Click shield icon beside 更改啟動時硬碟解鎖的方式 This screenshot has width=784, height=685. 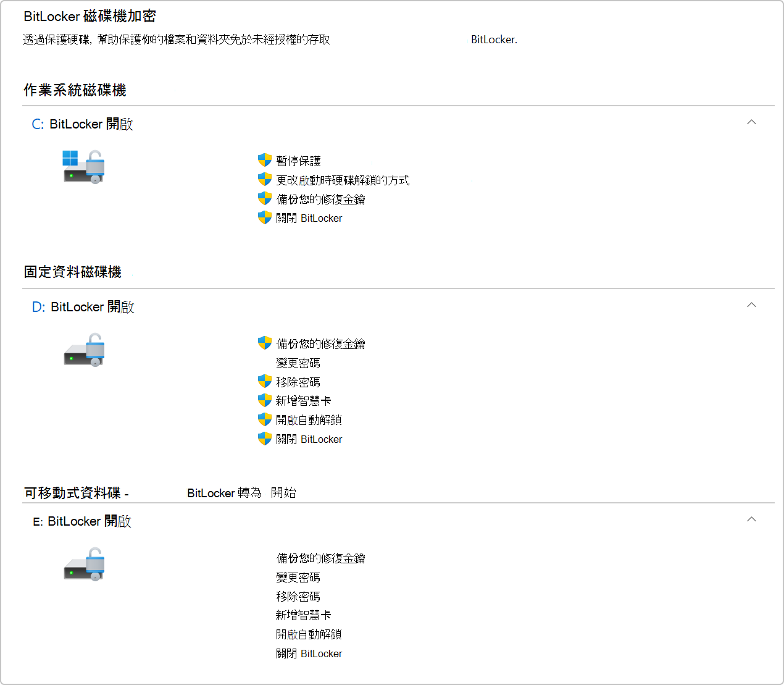tap(265, 180)
